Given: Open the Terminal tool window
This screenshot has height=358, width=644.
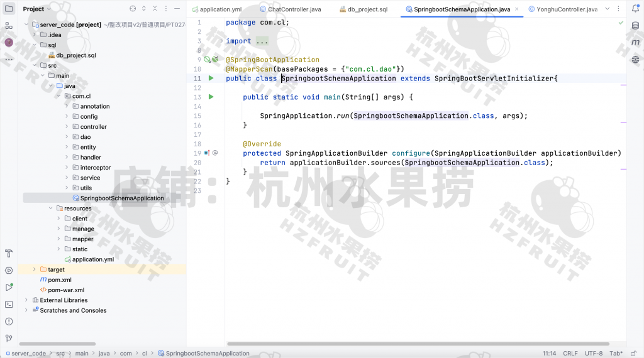Looking at the screenshot, I should point(9,304).
